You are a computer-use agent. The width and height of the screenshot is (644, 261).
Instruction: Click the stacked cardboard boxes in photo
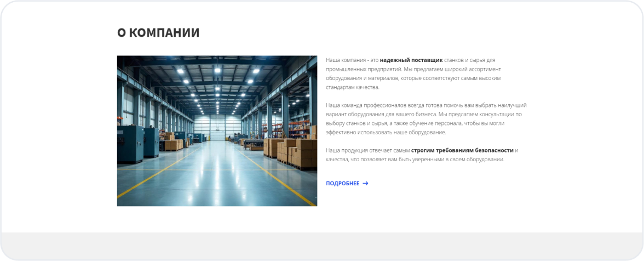pyautogui.click(x=290, y=152)
